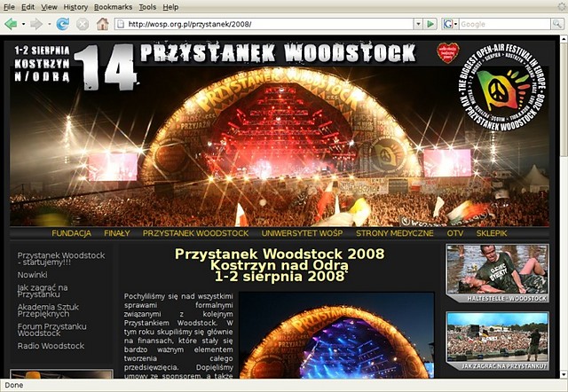This screenshot has height=392, width=568.
Task: Open 'Jak zagrać na Przystanku' sidebar link
Action: pyautogui.click(x=43, y=291)
